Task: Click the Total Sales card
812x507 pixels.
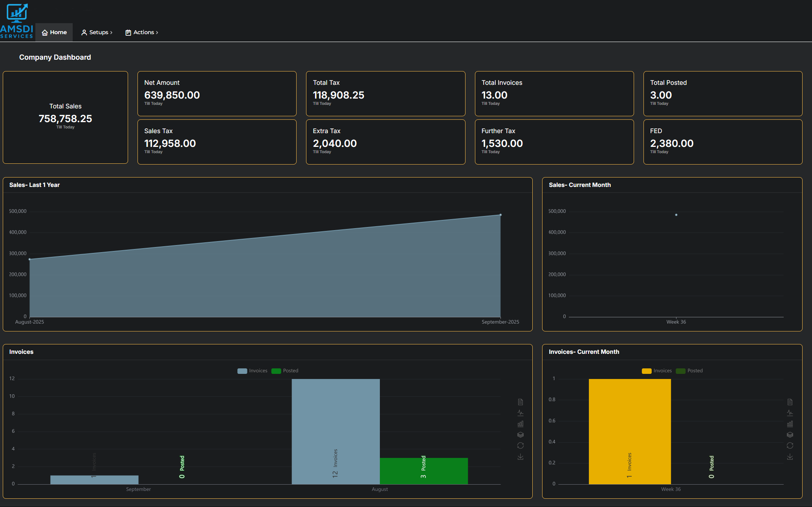Action: coord(65,117)
